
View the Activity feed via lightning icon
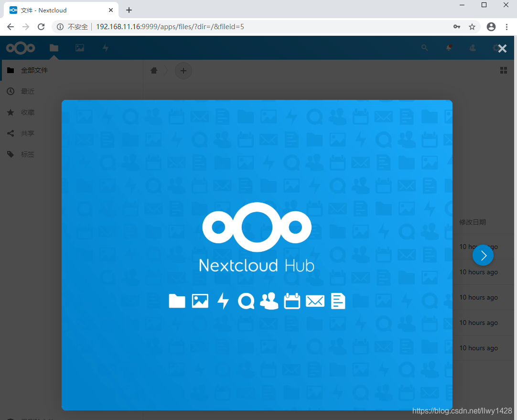coord(105,48)
